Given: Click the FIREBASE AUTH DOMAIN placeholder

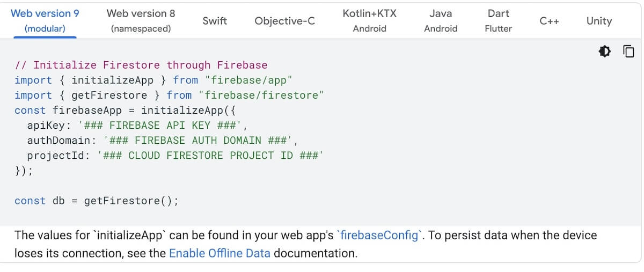Looking at the screenshot, I should (x=198, y=141).
